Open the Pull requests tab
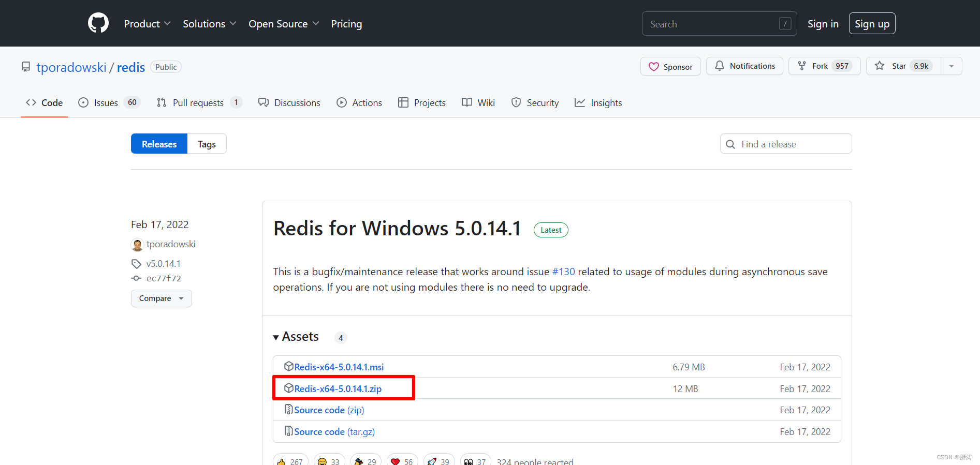980x465 pixels. click(199, 103)
